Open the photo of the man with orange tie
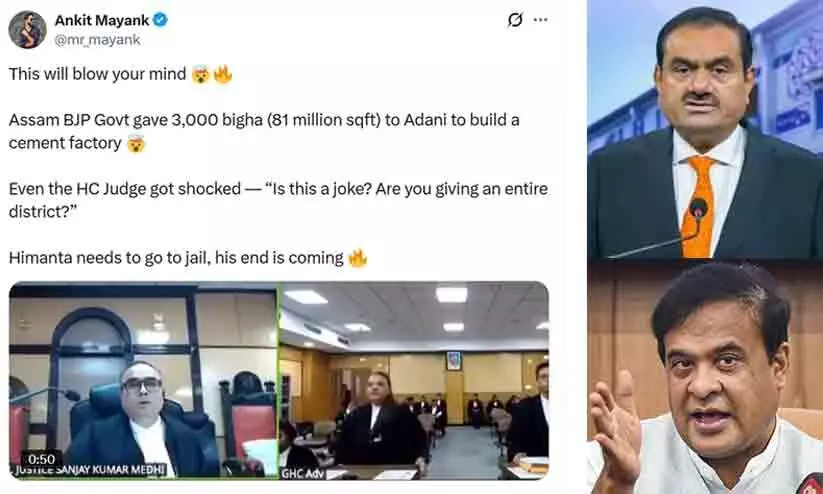This screenshot has width=823, height=494. (x=705, y=129)
